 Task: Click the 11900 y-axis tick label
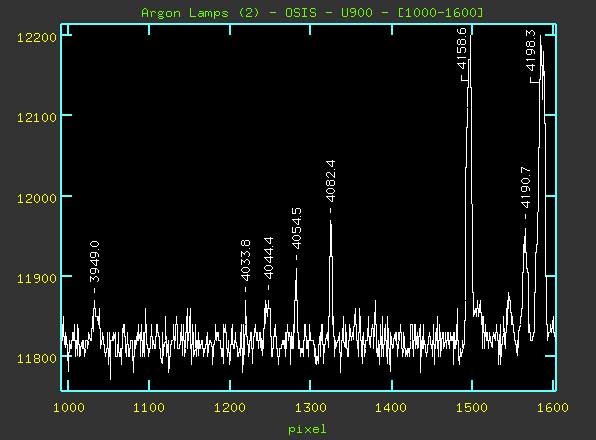pyautogui.click(x=36, y=278)
